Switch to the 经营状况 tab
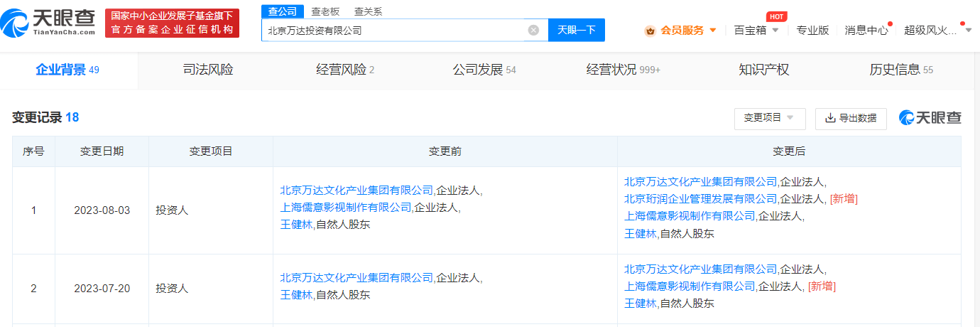The image size is (980, 327). click(x=623, y=70)
